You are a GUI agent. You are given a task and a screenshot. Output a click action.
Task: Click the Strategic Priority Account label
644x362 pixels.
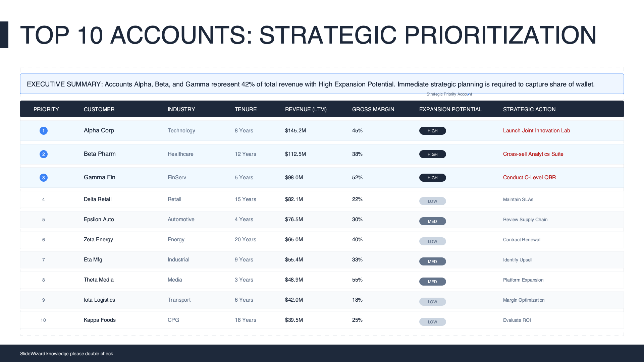point(449,94)
